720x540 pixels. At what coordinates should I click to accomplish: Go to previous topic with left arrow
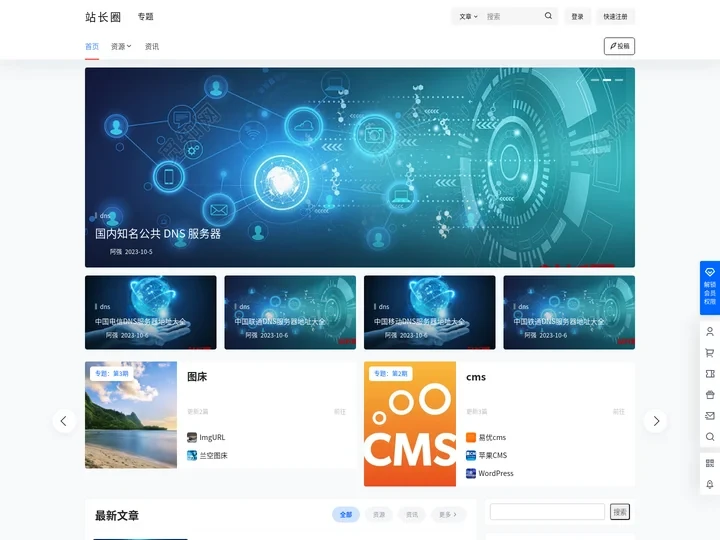[x=64, y=421]
